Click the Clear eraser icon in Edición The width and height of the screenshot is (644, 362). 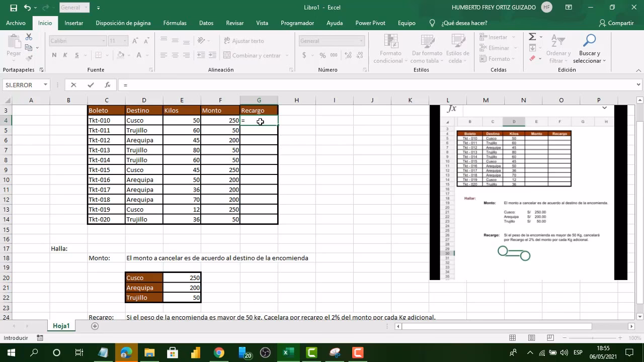[x=532, y=59]
